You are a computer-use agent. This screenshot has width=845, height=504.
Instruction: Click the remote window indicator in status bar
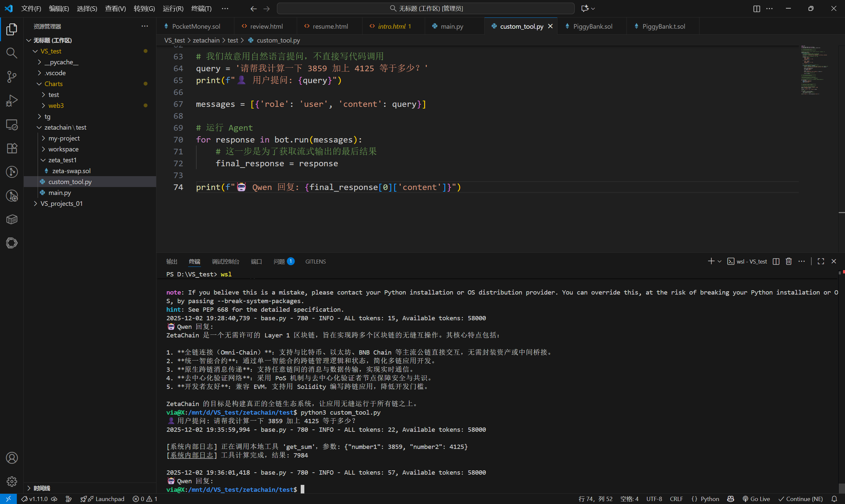pos(8,499)
